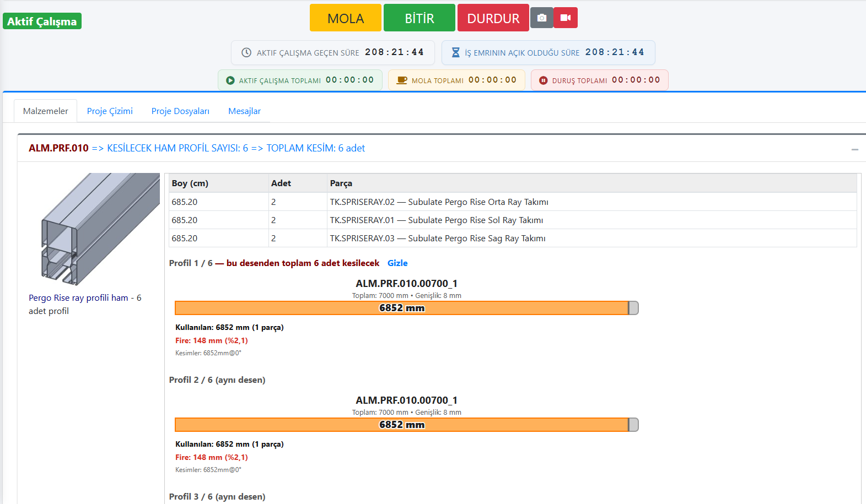Select the TK.SPRISERAY.01 Sol Ray Takımı row
The image size is (866, 504).
click(513, 220)
